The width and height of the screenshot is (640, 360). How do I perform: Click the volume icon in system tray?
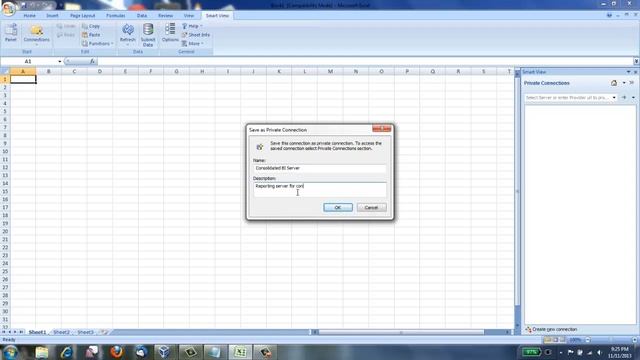pyautogui.click(x=600, y=352)
